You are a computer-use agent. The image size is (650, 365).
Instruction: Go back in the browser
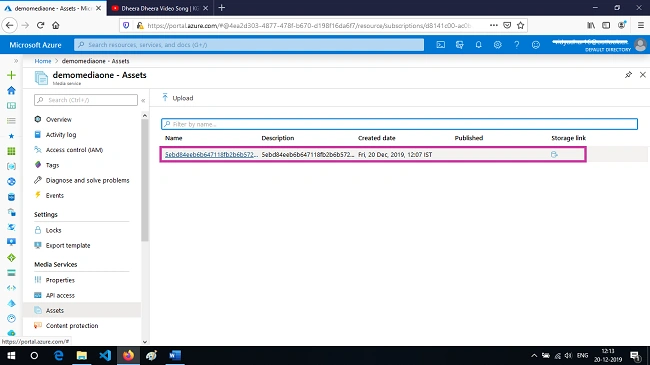click(10, 25)
